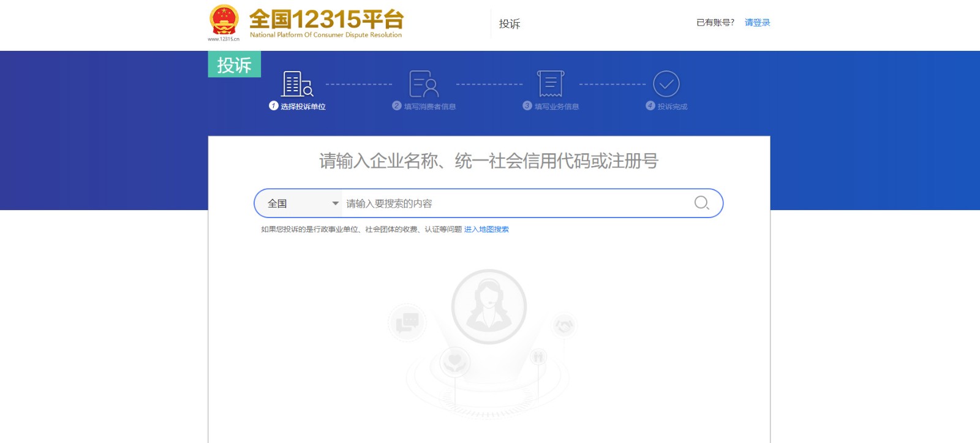
Task: Select step 2 填写消费者信息 label
Action: (x=430, y=107)
